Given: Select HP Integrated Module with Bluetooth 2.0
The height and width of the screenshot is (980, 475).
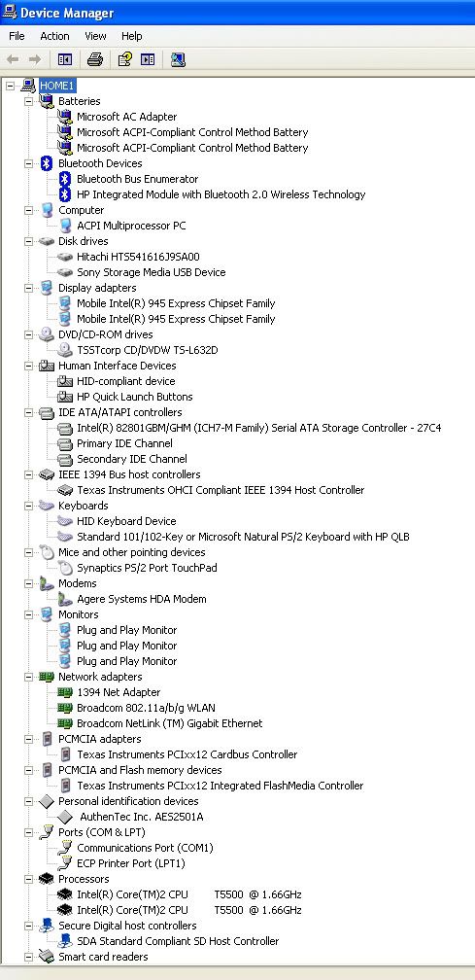Looking at the screenshot, I should click(221, 194).
